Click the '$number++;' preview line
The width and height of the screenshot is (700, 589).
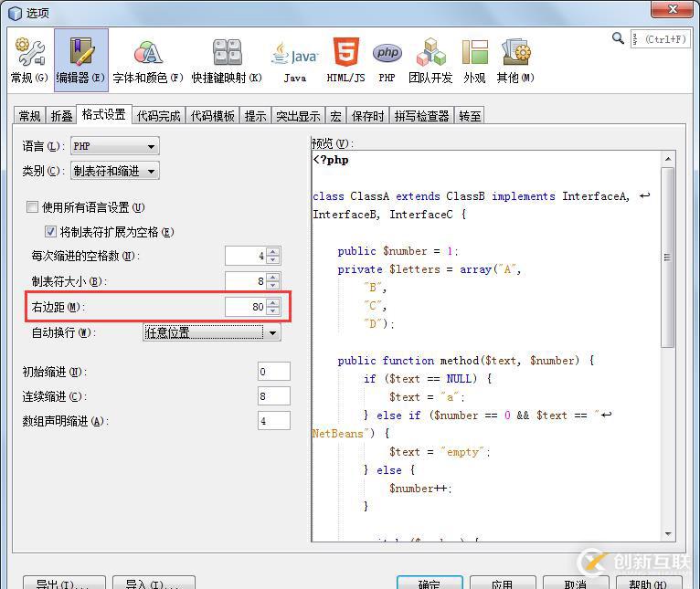coord(420,489)
